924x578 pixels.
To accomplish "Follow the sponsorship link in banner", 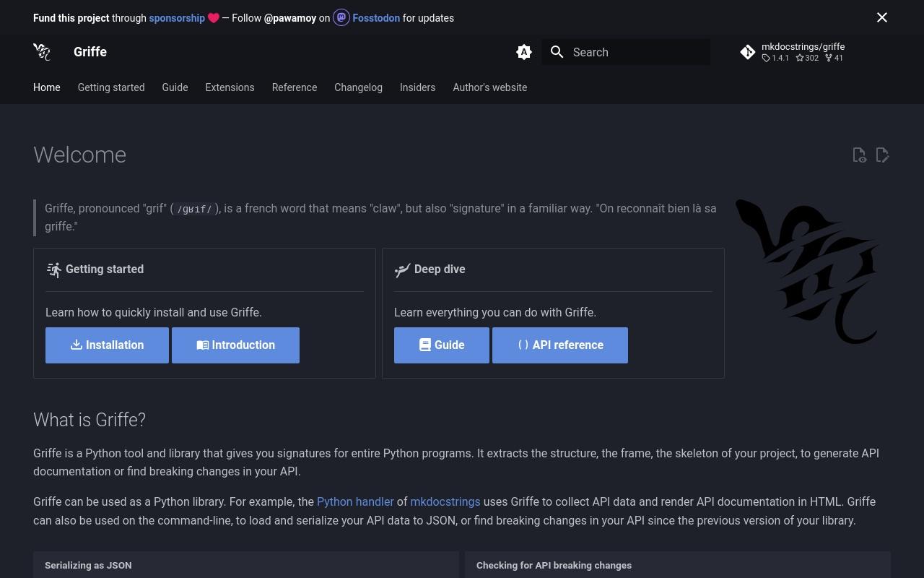I will click(177, 18).
